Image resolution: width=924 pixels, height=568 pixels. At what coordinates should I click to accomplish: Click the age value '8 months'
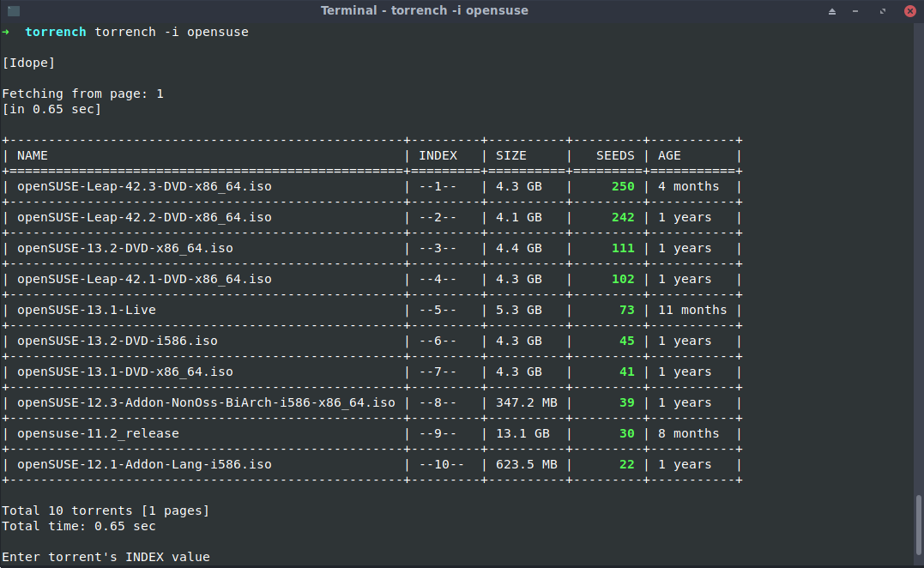pyautogui.click(x=688, y=433)
